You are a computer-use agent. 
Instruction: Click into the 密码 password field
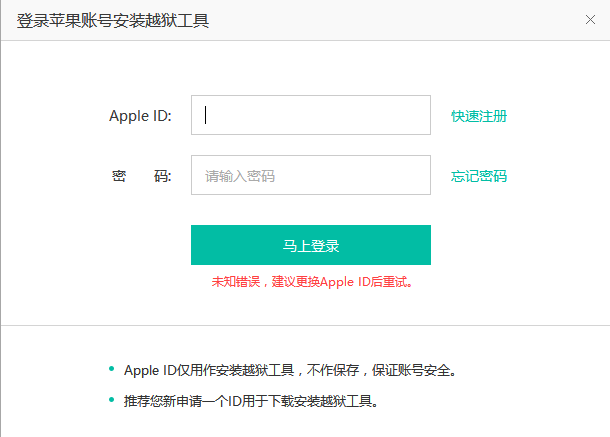(x=310, y=176)
